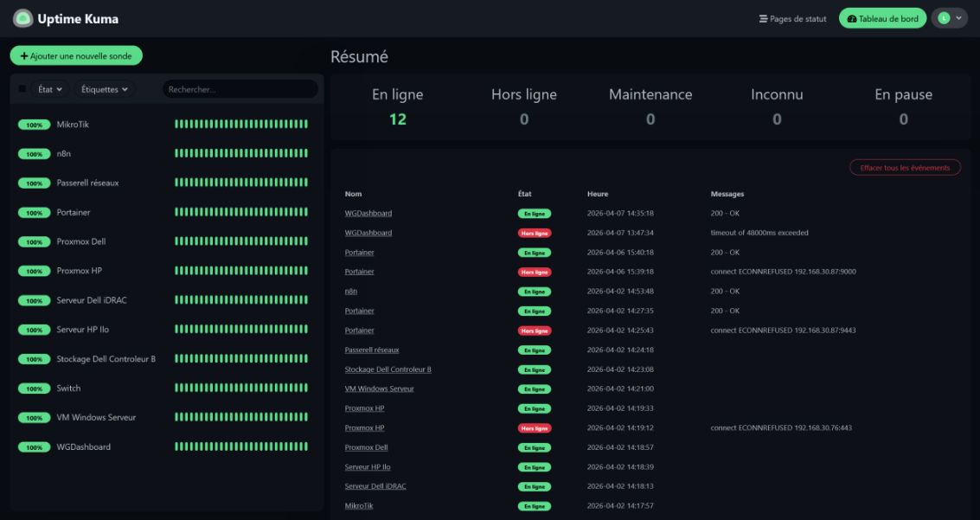
Task: Open Portainer link at 15:40:18 event
Action: pyautogui.click(x=359, y=253)
